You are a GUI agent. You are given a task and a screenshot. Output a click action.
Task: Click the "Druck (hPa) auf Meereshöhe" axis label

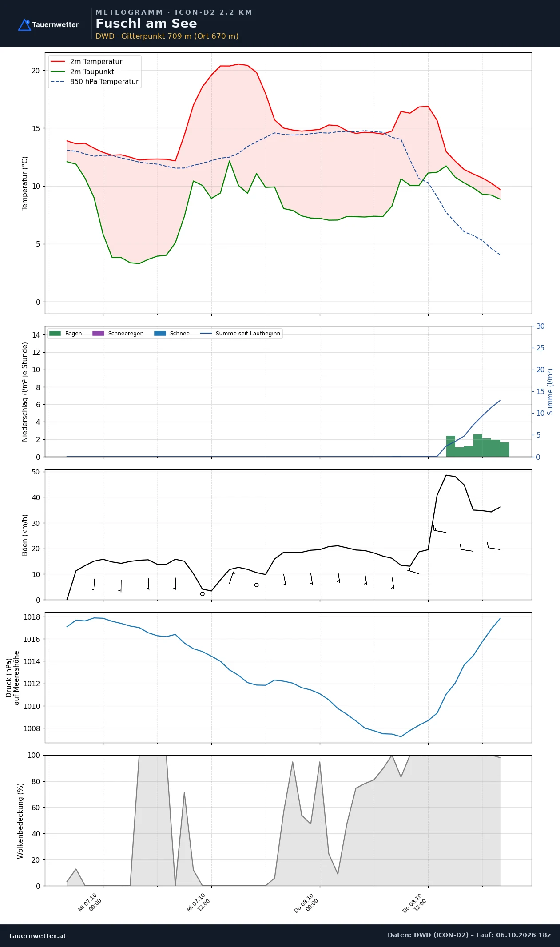click(x=12, y=678)
